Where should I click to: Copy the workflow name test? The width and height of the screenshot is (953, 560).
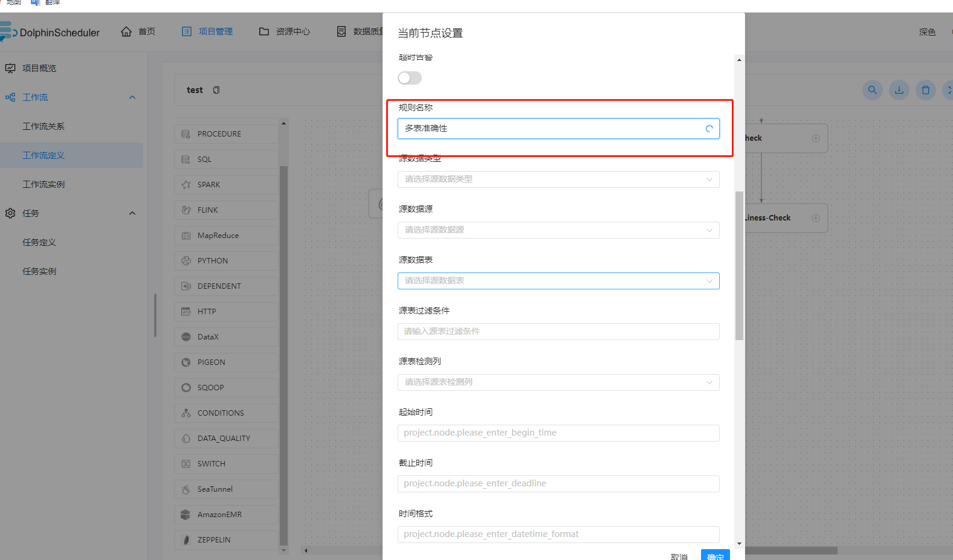[216, 90]
